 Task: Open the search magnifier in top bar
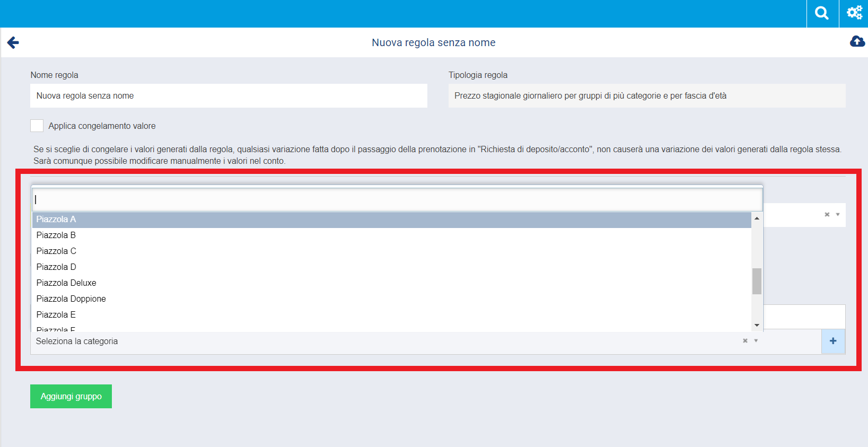pos(822,13)
